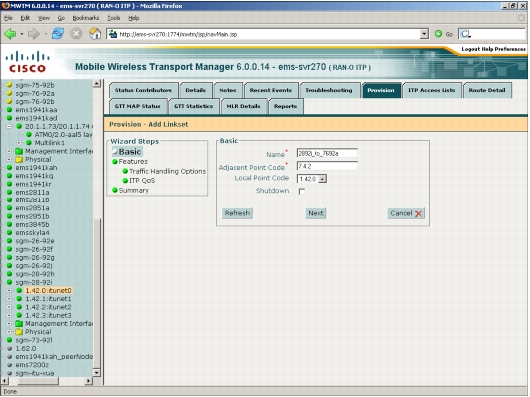Click the tree panel horizontal scrollbar thumb
The height and width of the screenshot is (397, 530).
coord(38,381)
